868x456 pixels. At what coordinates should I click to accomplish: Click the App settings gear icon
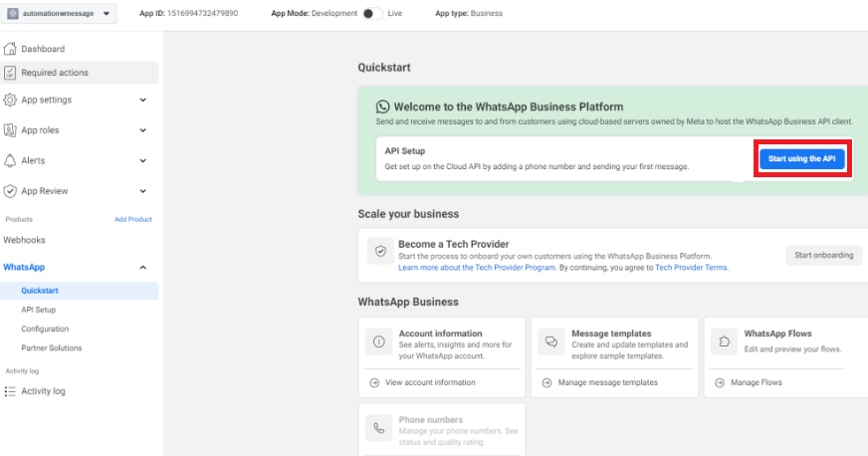pos(10,100)
